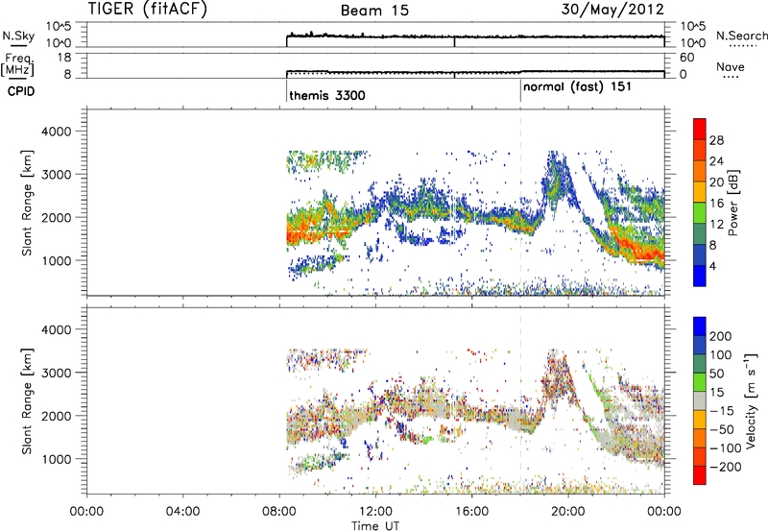
Task: Click the "20:00" time axis tick label
Action: 567,512
